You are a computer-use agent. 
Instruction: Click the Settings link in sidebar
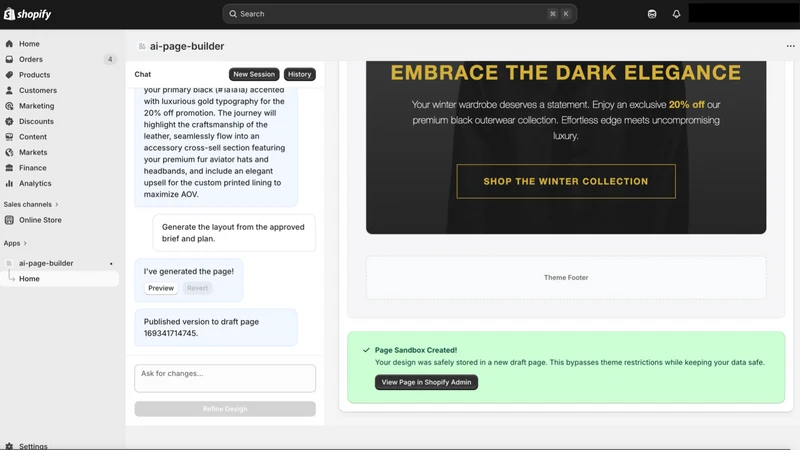pos(33,446)
